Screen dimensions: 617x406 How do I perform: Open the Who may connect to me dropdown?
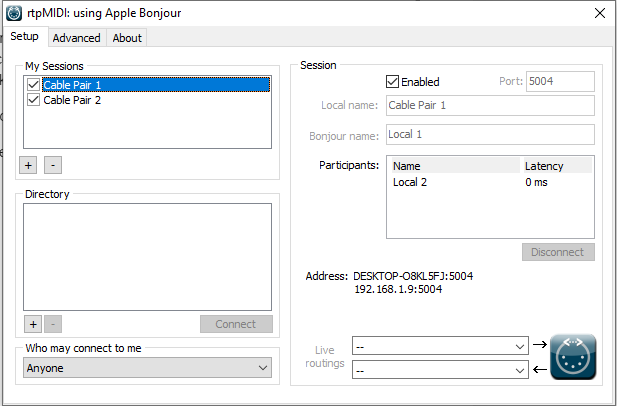[x=147, y=368]
